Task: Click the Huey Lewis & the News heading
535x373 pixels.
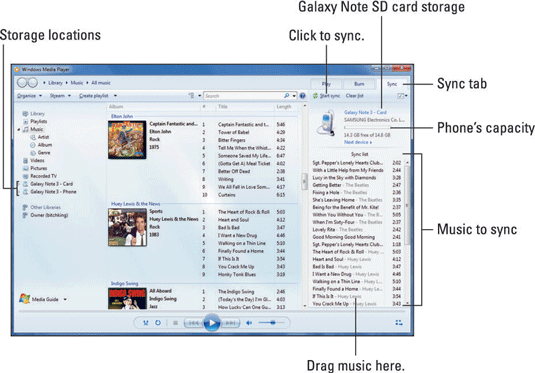Action: point(135,204)
